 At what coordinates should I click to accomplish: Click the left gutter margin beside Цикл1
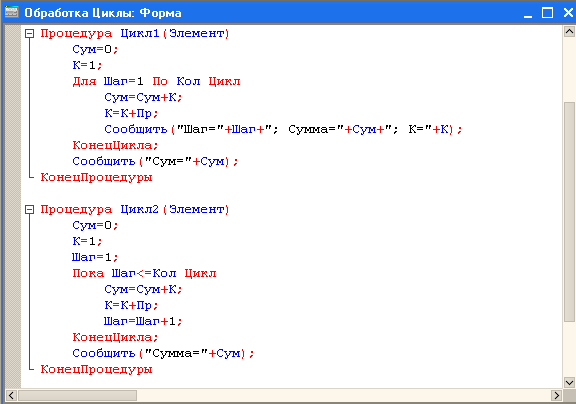[x=13, y=34]
